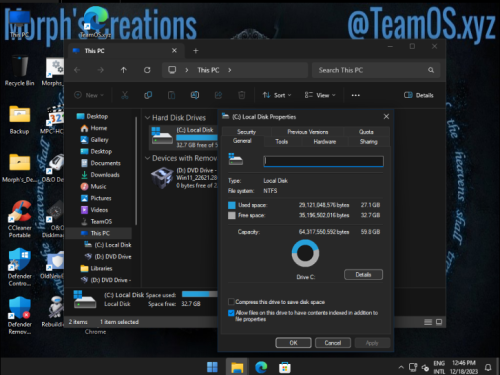Screen dimensions: 500x375
Task: Click the Copy icon in Explorer toolbar
Action: [148, 95]
